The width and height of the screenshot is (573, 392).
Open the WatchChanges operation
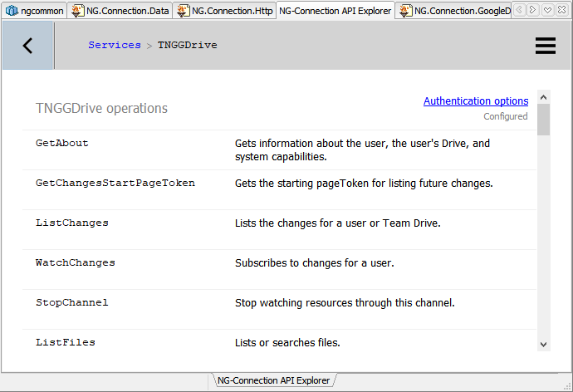pos(76,262)
